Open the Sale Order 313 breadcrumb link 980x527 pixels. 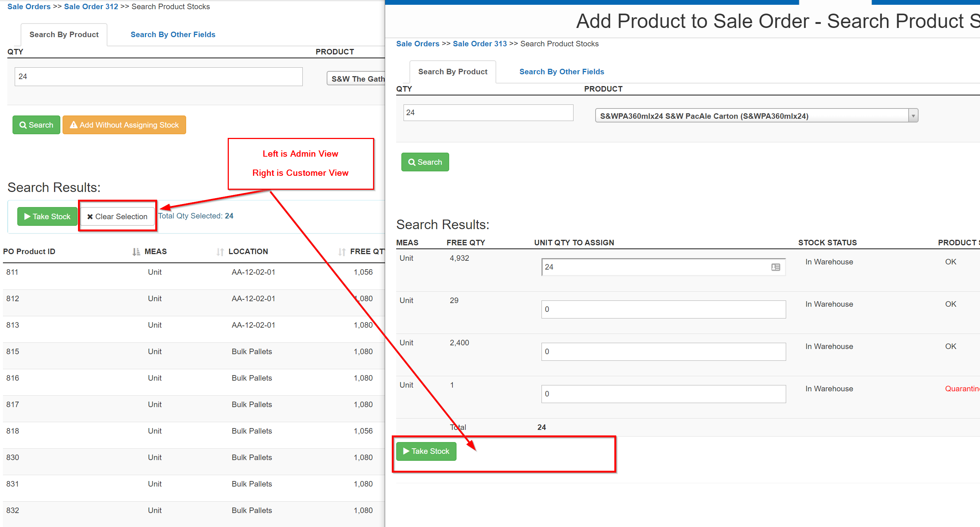[x=479, y=44]
